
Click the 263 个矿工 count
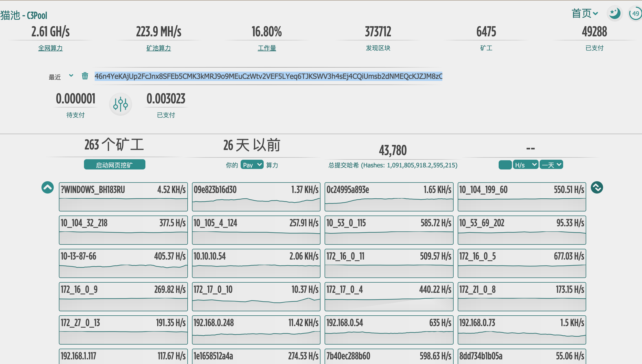(x=114, y=145)
